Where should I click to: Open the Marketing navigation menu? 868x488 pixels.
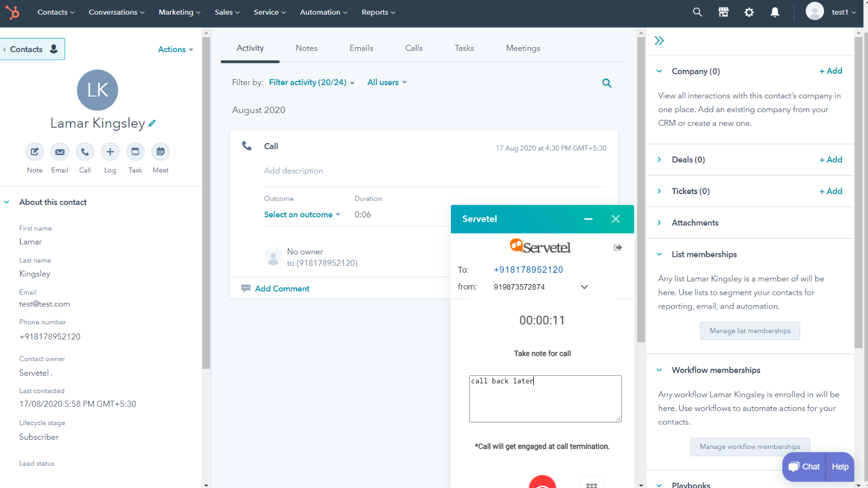[x=180, y=12]
